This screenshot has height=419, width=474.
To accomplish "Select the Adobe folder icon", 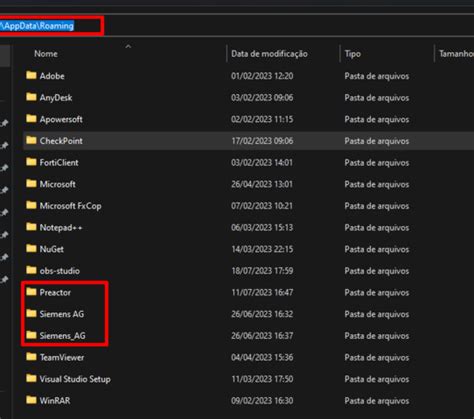I will [31, 75].
